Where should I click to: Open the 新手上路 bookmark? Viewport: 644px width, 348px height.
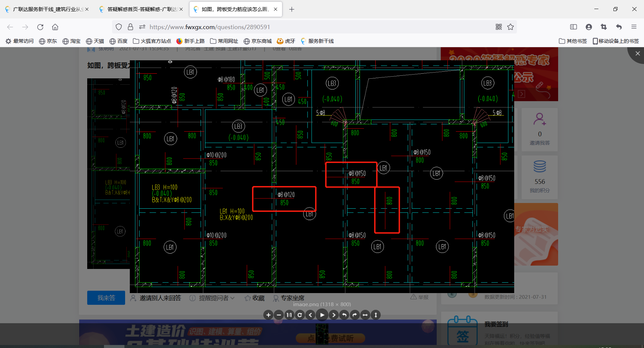tap(191, 41)
